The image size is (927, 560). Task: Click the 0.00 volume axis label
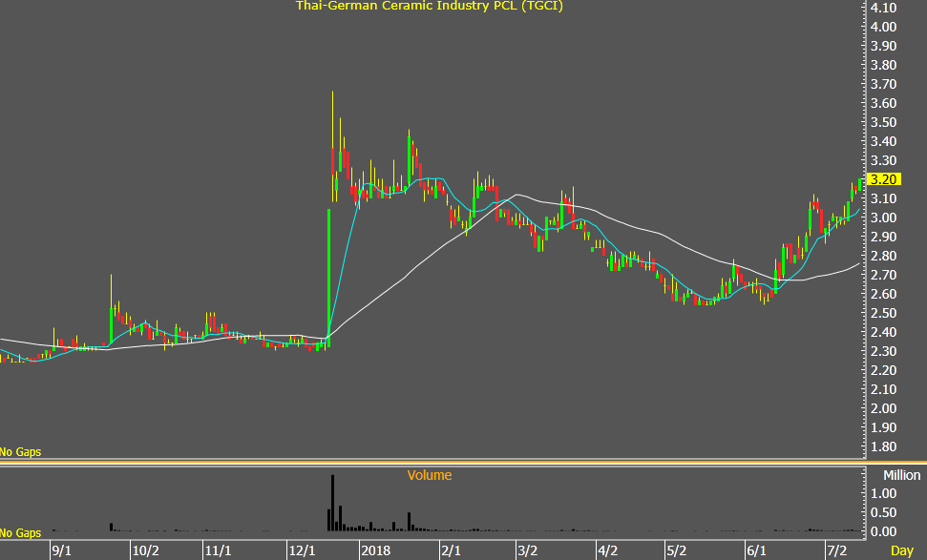point(883,531)
